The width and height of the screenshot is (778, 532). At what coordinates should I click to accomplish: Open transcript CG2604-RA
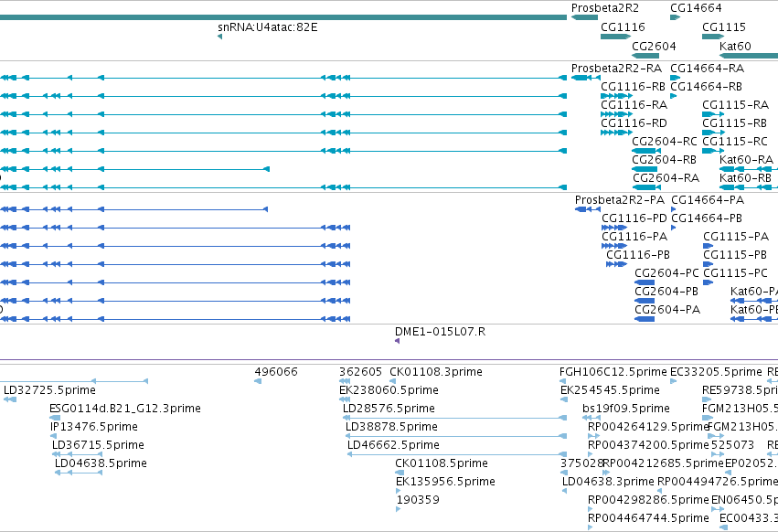pos(646,187)
